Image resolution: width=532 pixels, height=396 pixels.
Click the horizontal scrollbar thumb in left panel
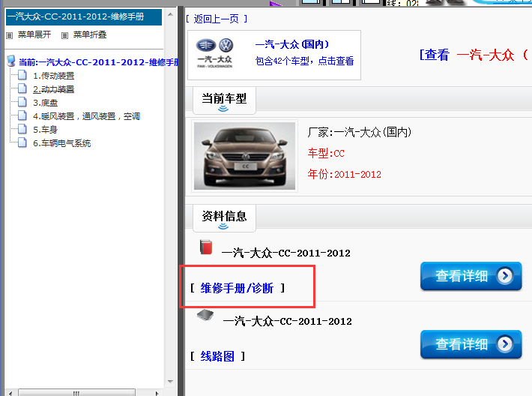pos(76,393)
